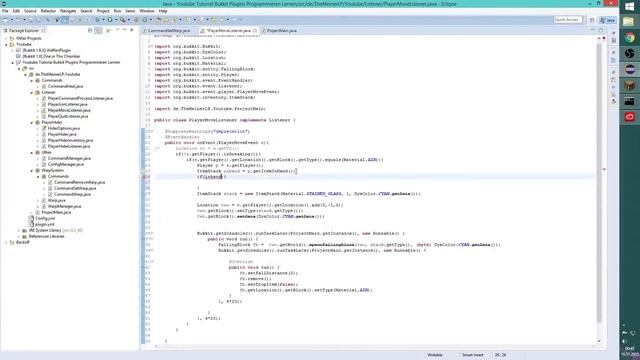Select CommandManager.java file

pyautogui.click(x=69, y=158)
